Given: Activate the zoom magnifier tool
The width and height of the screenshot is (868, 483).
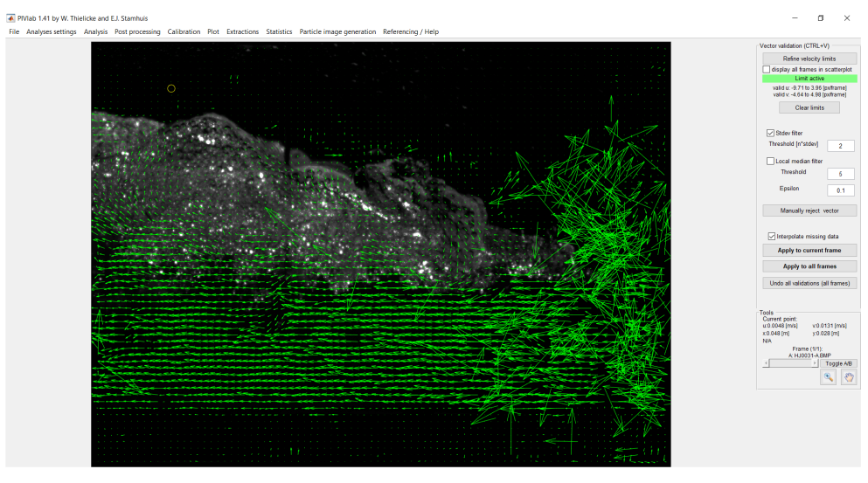Looking at the screenshot, I should [x=829, y=377].
